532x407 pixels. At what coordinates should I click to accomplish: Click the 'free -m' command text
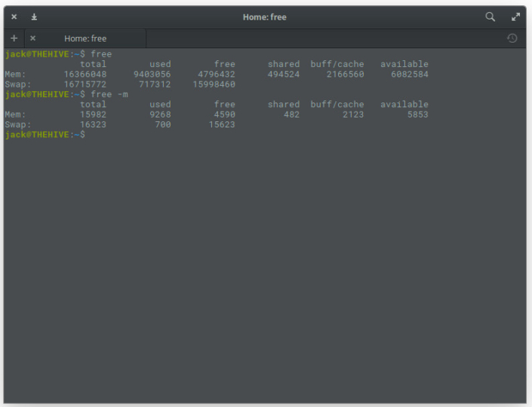pyautogui.click(x=109, y=94)
